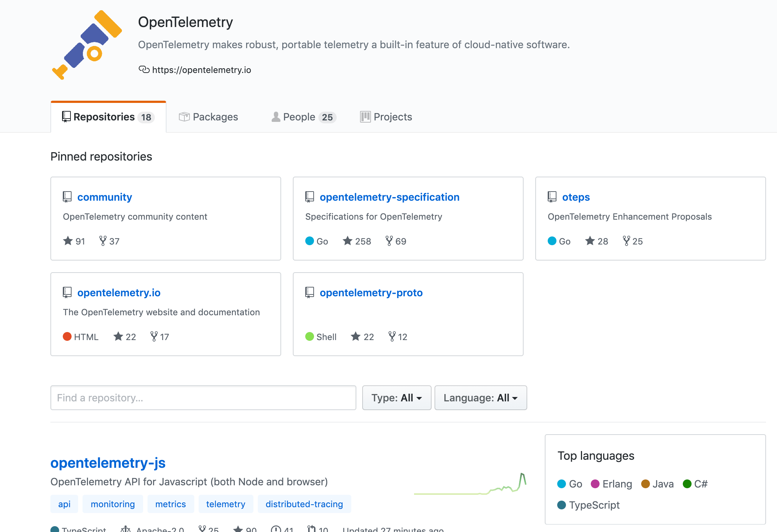Click the star icon showing 258 stars
This screenshot has height=532, width=777.
tap(348, 241)
